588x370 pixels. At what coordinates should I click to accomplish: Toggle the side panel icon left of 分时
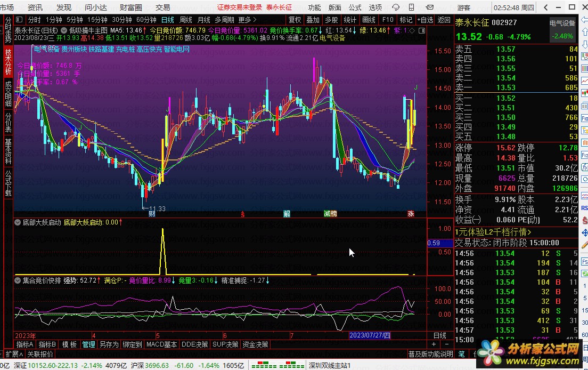pos(20,20)
